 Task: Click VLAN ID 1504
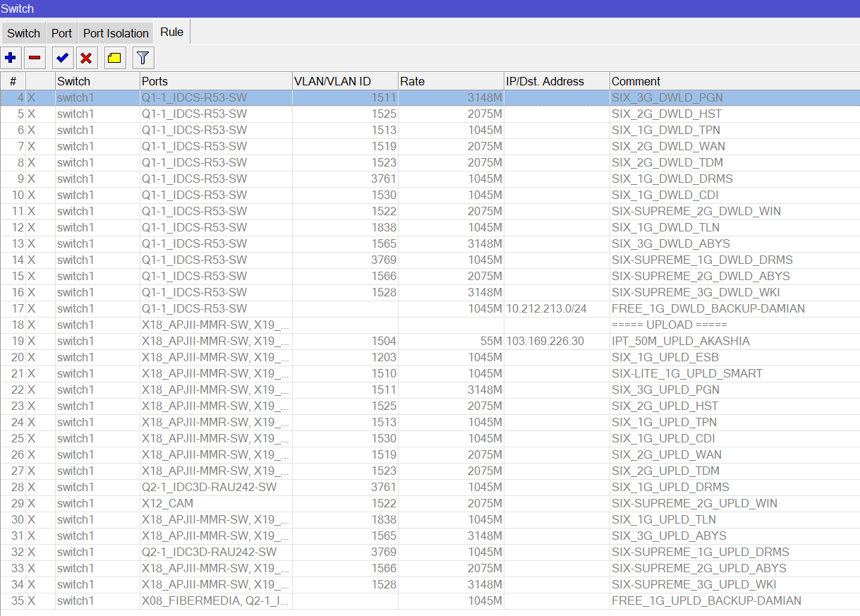click(x=384, y=341)
